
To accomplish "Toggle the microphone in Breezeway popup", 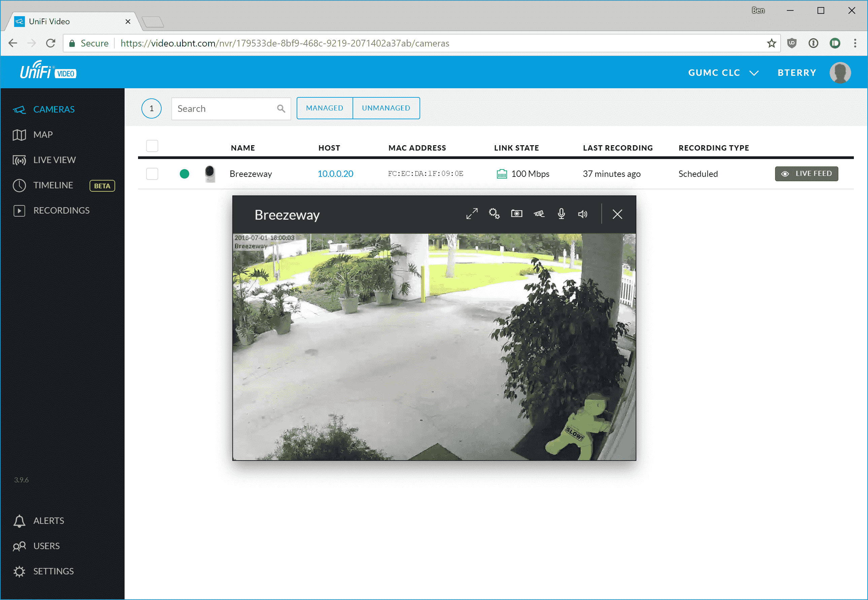I will pos(561,214).
